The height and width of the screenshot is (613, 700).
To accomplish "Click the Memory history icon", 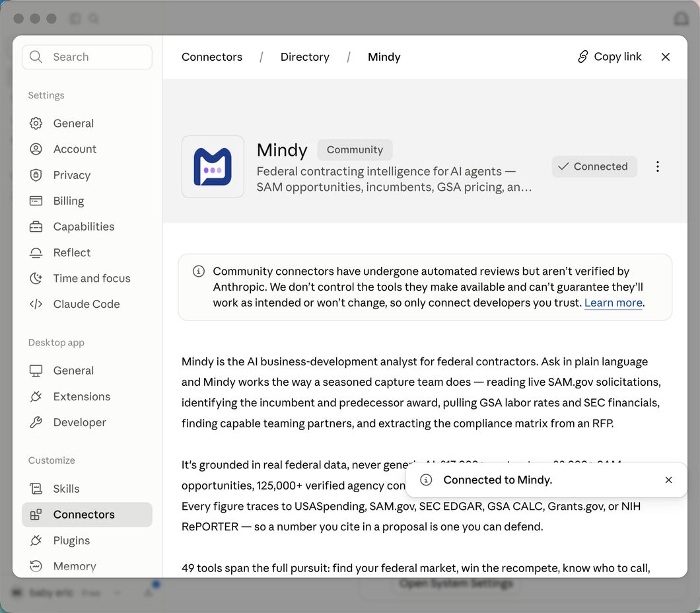I will [36, 566].
